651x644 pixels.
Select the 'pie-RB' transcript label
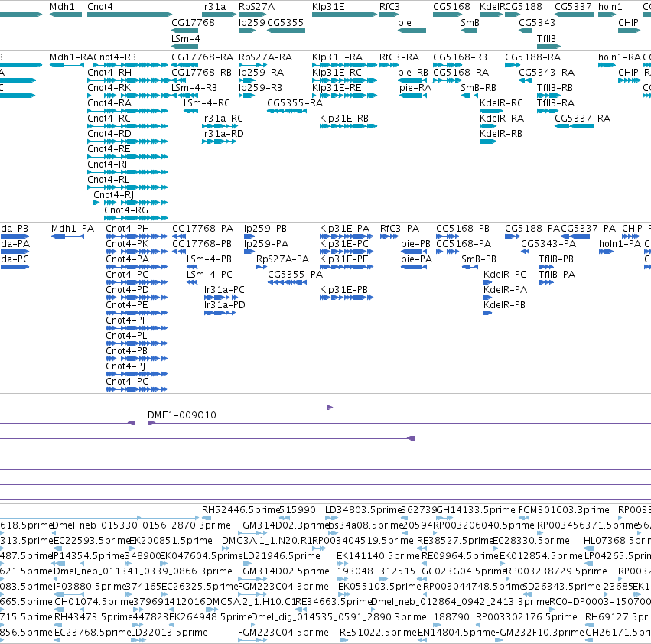(413, 73)
